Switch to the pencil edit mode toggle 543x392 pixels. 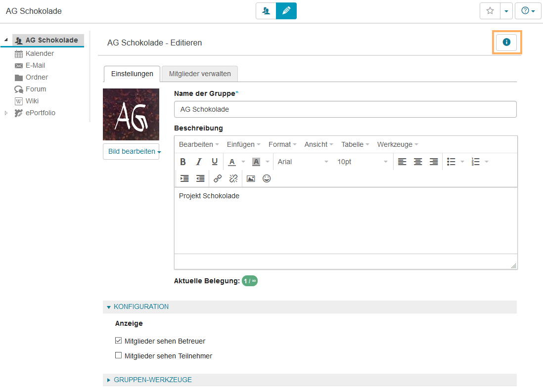[x=286, y=11]
